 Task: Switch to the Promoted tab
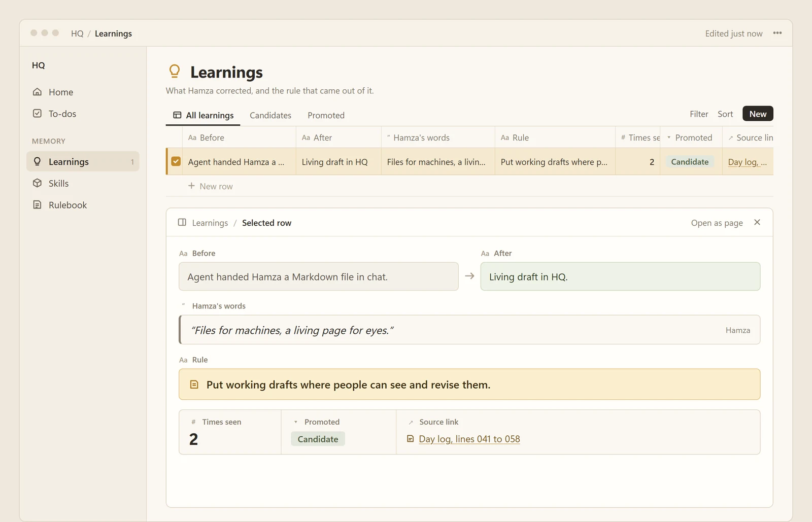point(326,115)
